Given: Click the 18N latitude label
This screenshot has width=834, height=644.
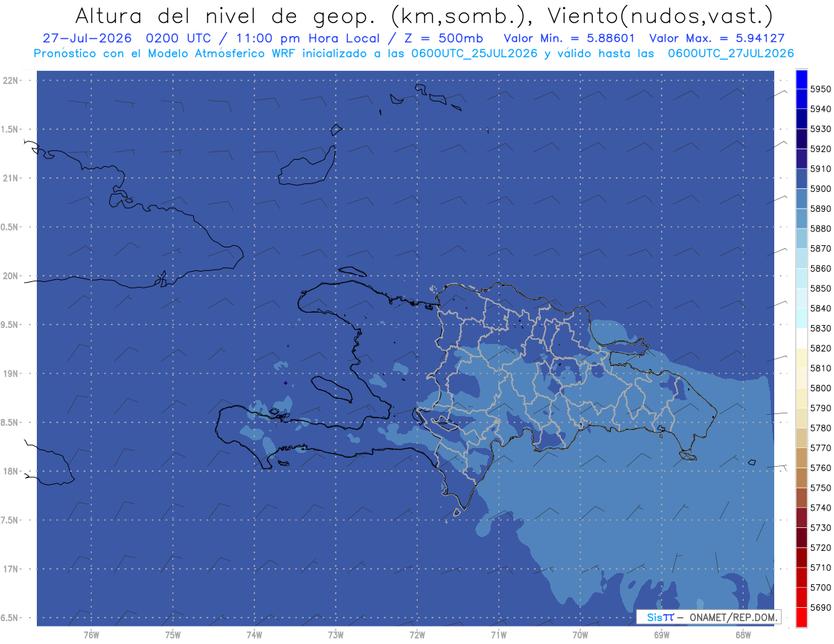Looking at the screenshot, I should point(10,472).
